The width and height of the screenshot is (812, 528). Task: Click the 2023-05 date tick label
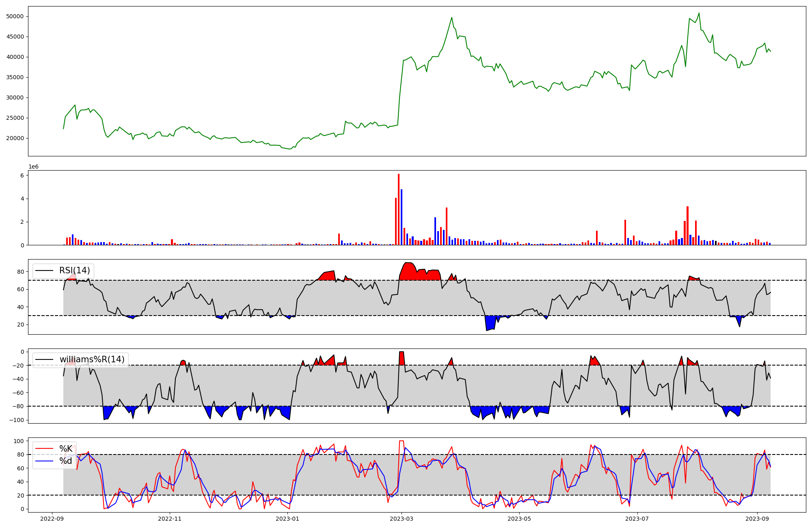[x=519, y=519]
